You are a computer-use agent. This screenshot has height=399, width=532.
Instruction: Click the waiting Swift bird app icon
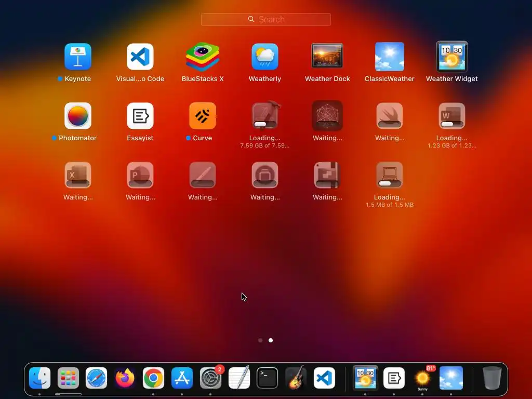[390, 116]
